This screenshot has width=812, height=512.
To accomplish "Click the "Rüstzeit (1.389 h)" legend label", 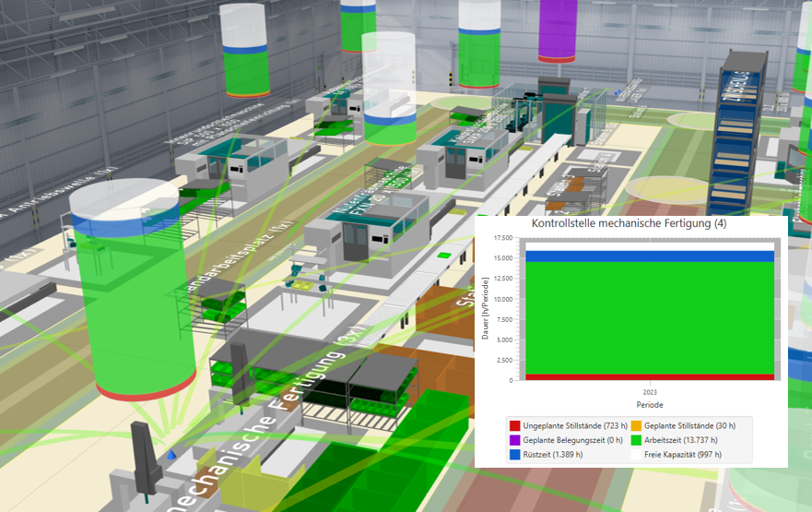I will tap(557, 455).
